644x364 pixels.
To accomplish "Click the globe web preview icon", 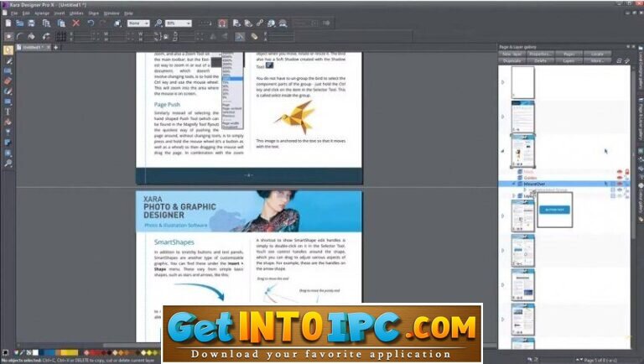I will [272, 23].
